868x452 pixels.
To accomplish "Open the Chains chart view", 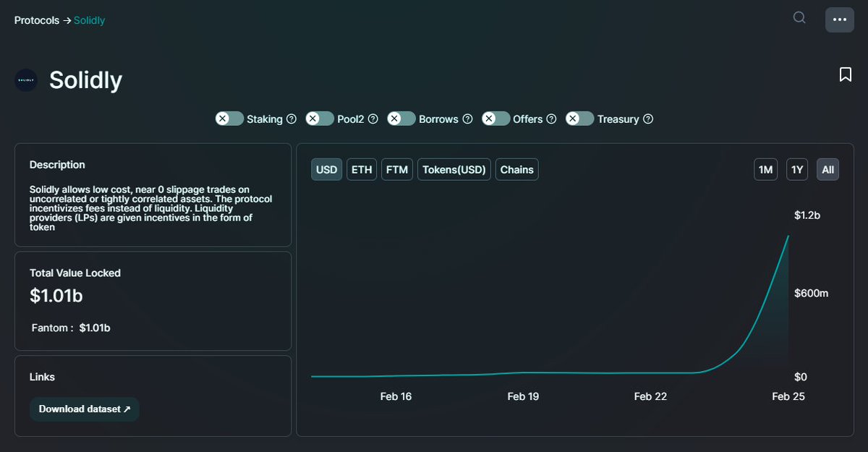I will [516, 169].
